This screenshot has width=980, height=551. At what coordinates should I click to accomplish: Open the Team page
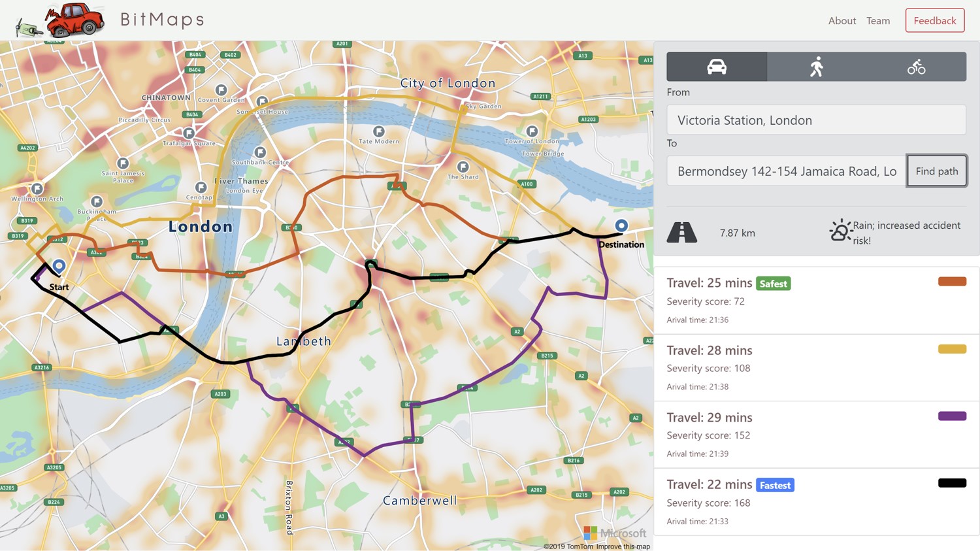878,21
